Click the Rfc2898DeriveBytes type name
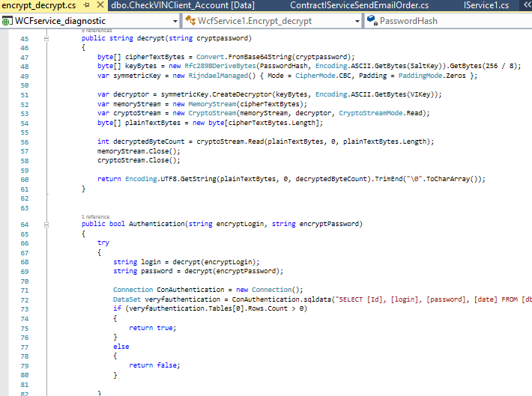Viewport: 532px width, 396px height. tap(220, 66)
